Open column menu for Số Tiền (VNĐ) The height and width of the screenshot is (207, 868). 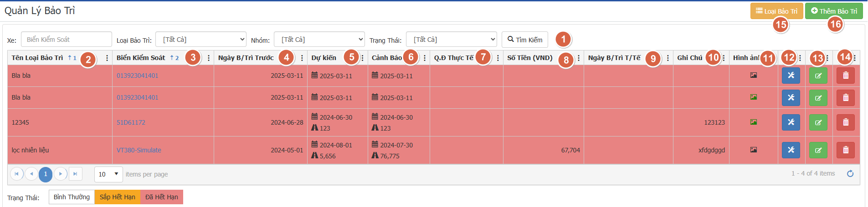[578, 58]
